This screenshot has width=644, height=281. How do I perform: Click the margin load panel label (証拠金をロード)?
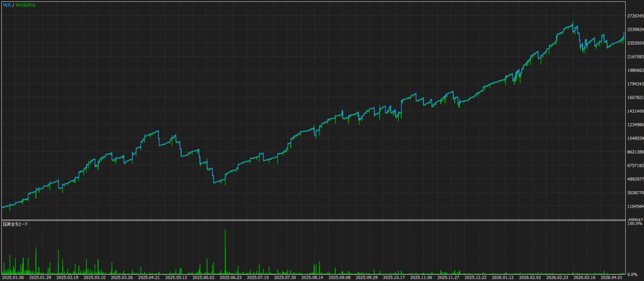16,224
